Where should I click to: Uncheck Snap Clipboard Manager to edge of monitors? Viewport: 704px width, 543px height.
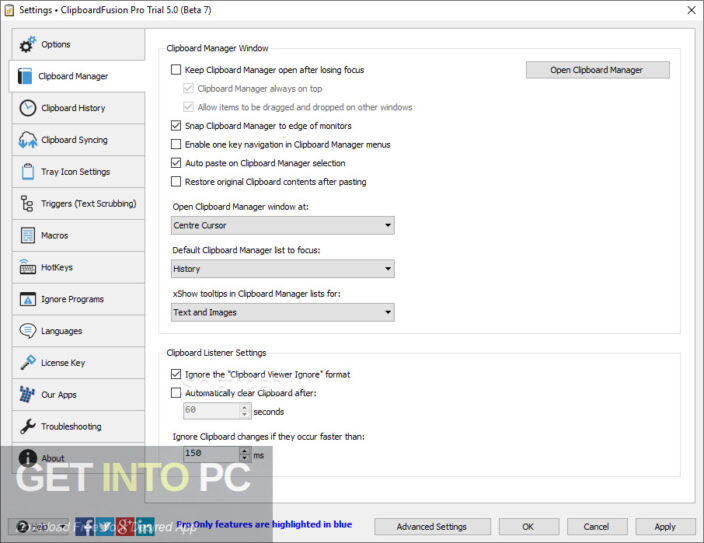pos(176,126)
